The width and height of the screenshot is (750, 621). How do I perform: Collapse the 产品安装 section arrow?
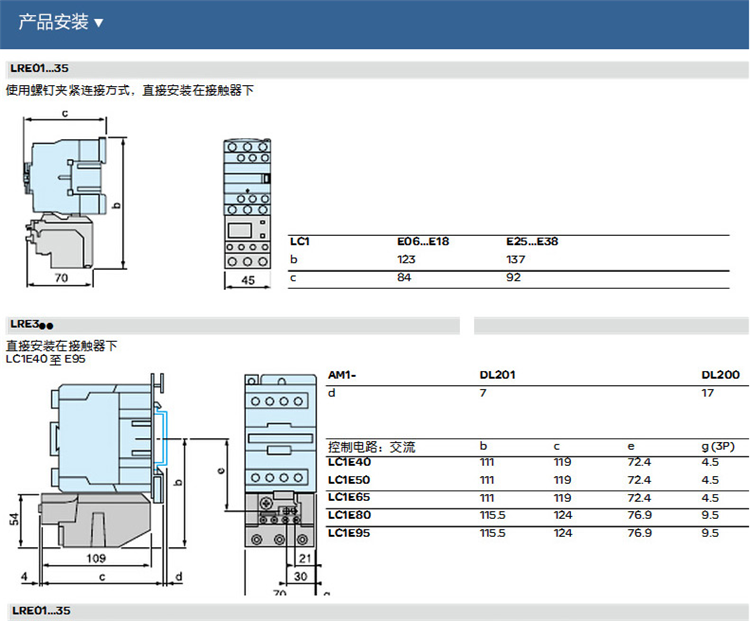[x=99, y=23]
